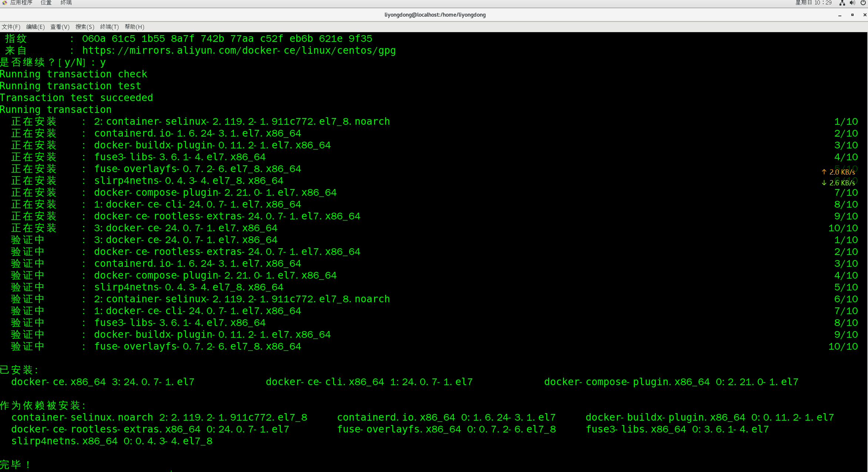Open the 文件(F) menu
The image size is (868, 472).
[11, 27]
